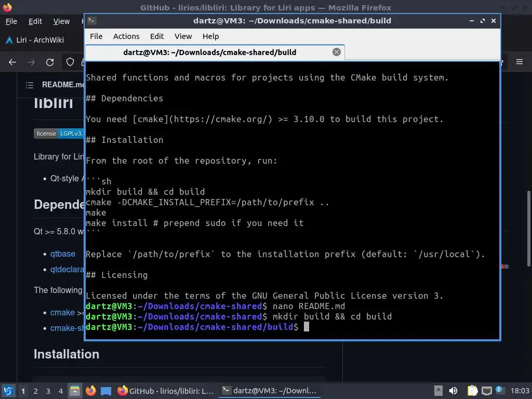Open the Firefox hamburger application menu
The image size is (532, 399).
520,62
